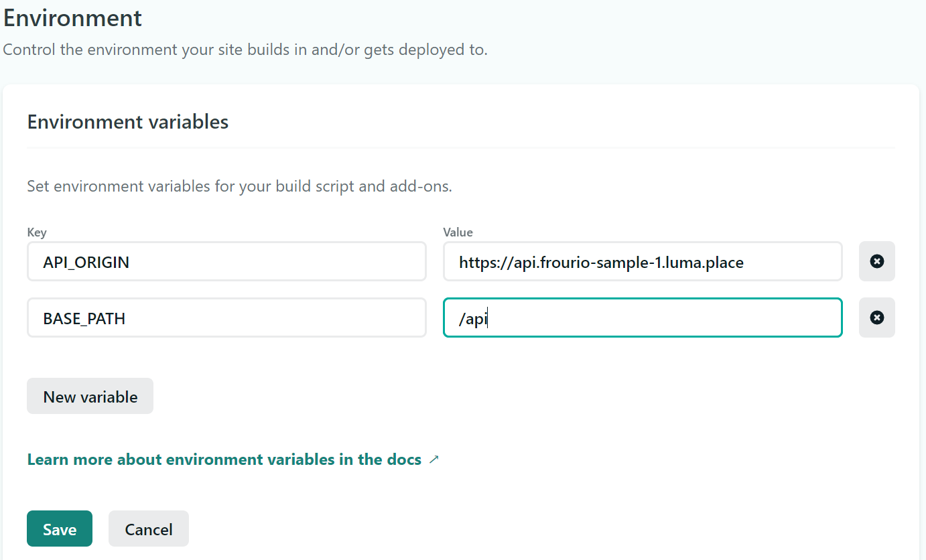Select the BASE_PATH key input
Image resolution: width=926 pixels, height=560 pixels.
[226, 318]
